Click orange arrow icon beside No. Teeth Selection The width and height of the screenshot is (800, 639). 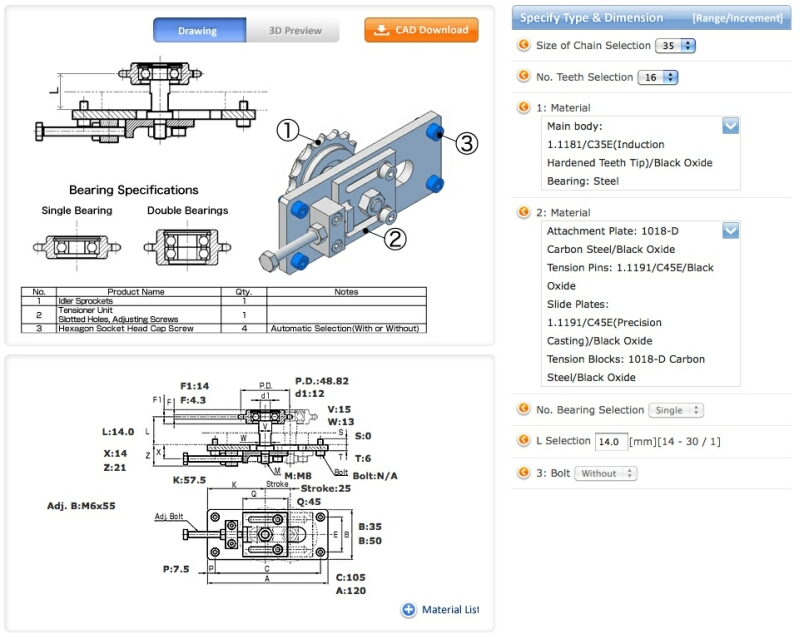click(523, 77)
